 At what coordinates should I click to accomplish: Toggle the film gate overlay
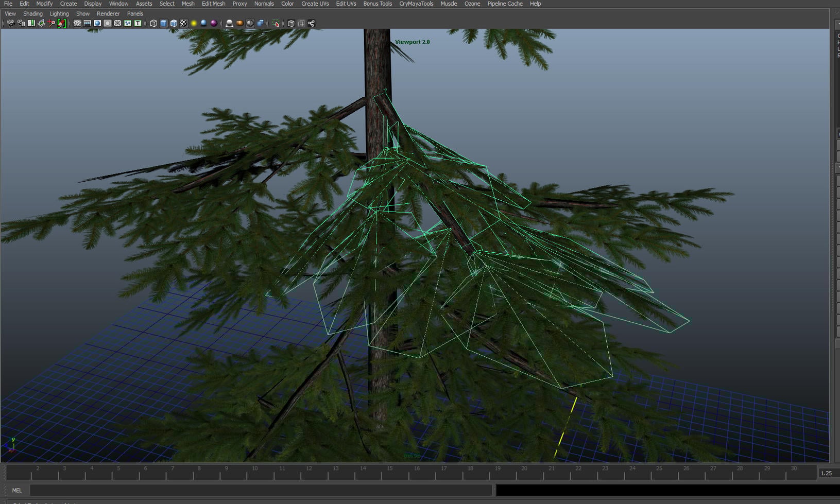[88, 23]
